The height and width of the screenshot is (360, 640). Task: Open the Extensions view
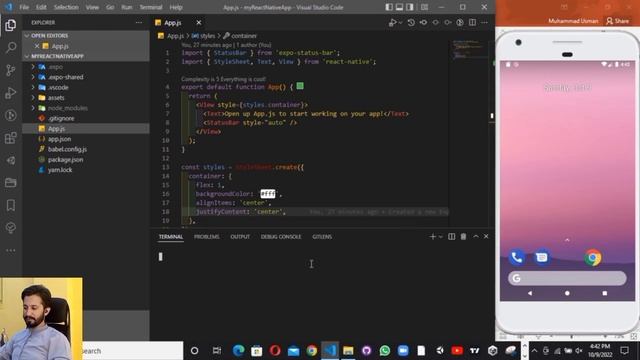[x=11, y=138]
